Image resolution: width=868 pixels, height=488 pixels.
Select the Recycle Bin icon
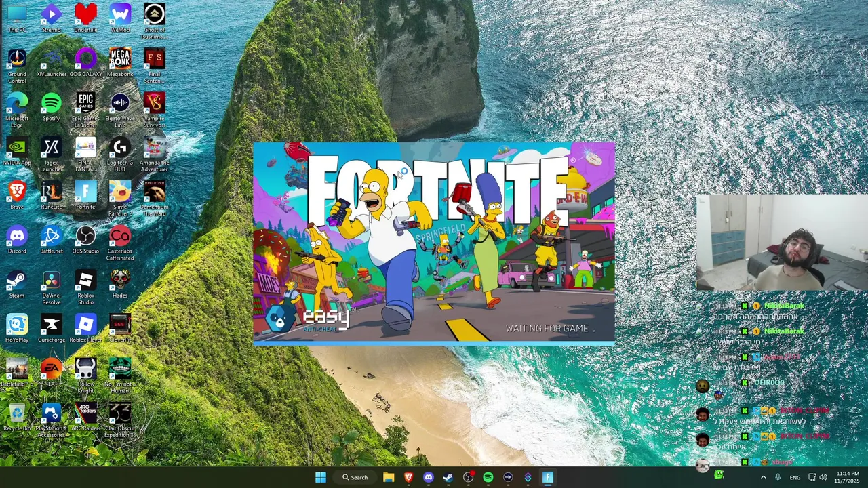click(x=17, y=417)
